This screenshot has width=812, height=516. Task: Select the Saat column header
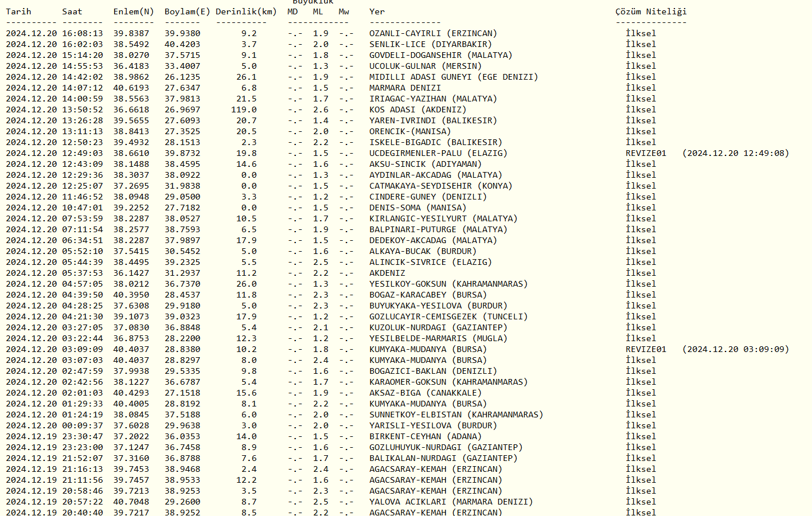point(72,11)
